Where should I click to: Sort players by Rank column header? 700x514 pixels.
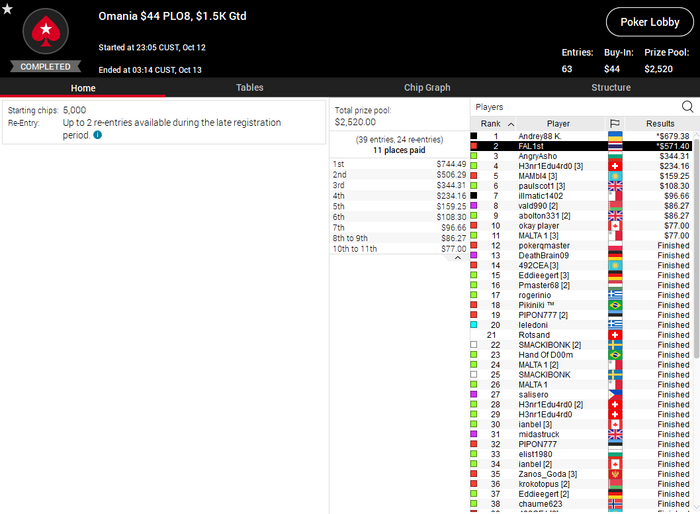click(491, 124)
